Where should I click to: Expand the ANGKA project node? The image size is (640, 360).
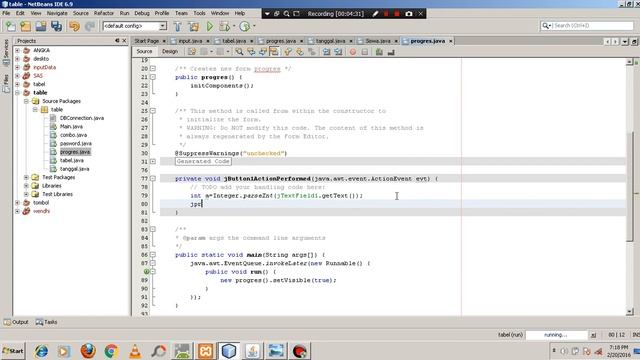17,50
